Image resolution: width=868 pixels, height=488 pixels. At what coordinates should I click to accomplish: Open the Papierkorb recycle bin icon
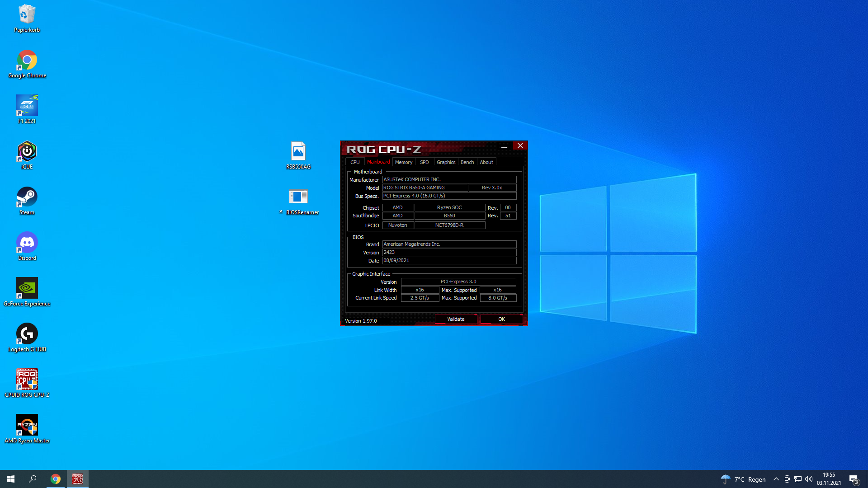pos(27,19)
